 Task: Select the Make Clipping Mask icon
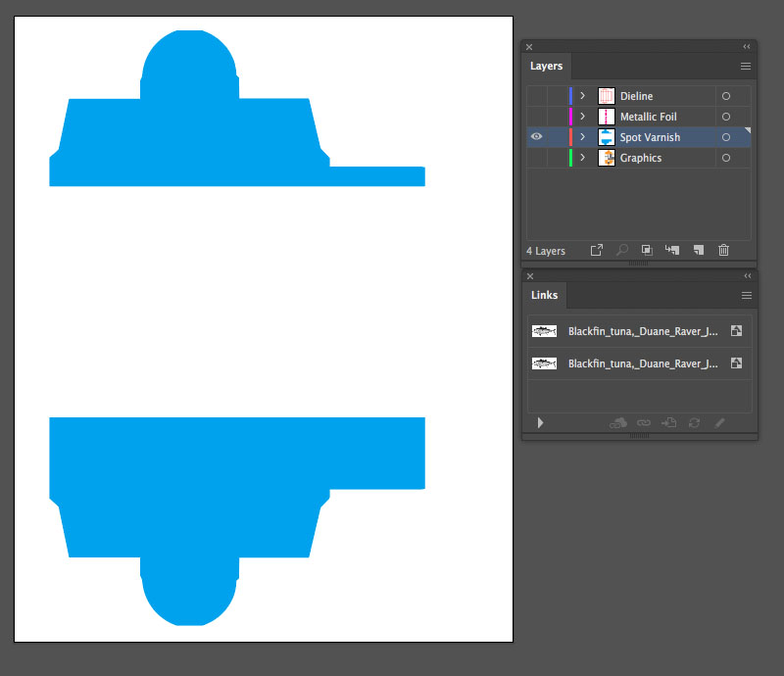pyautogui.click(x=646, y=250)
